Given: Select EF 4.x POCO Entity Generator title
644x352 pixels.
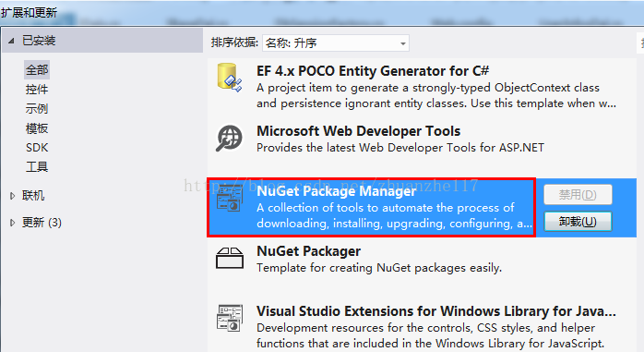Looking at the screenshot, I should 373,71.
